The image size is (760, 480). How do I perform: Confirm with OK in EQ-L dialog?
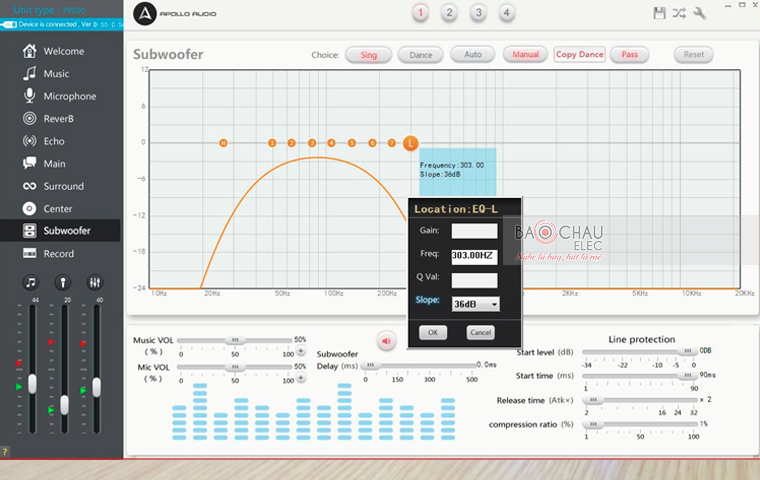(433, 332)
